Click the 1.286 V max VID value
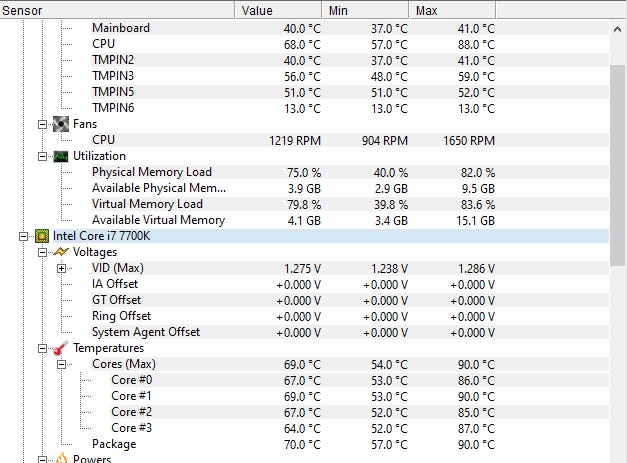The width and height of the screenshot is (627, 463). pyautogui.click(x=476, y=269)
